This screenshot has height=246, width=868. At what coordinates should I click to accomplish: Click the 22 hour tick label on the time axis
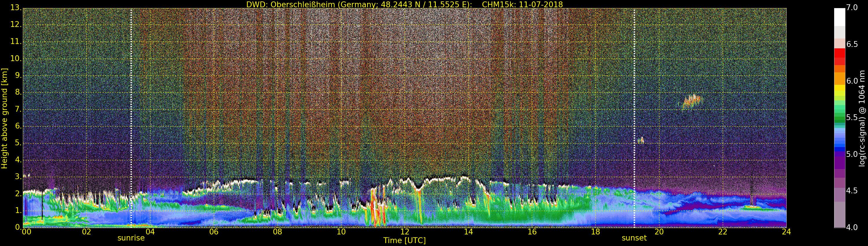(x=723, y=232)
